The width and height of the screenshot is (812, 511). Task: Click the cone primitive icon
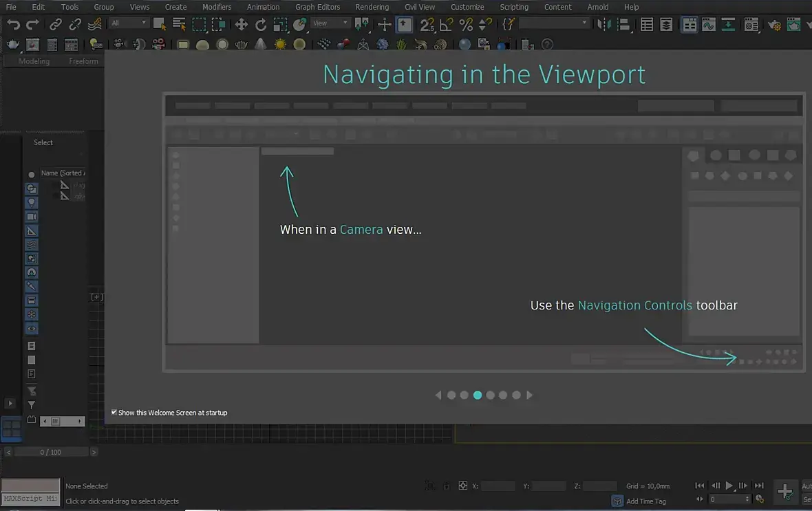pyautogui.click(x=261, y=45)
